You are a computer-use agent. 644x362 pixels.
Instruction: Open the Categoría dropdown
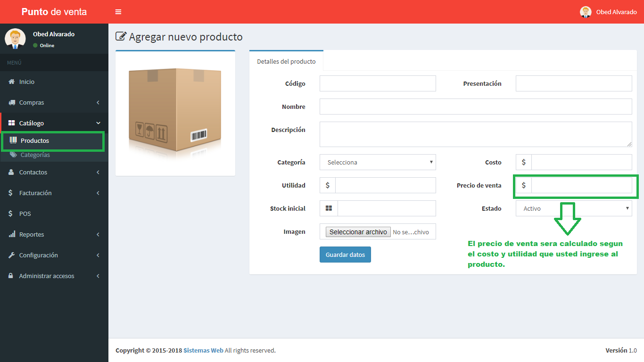coord(378,162)
